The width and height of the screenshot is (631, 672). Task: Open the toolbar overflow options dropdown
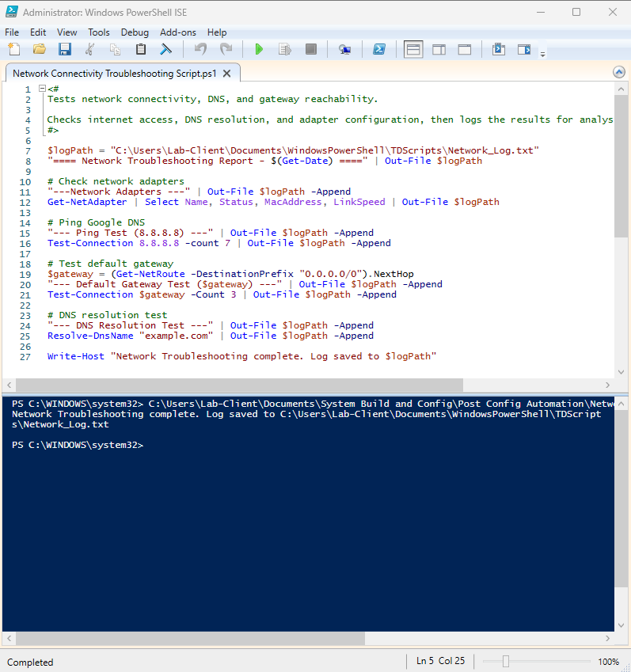click(x=542, y=54)
